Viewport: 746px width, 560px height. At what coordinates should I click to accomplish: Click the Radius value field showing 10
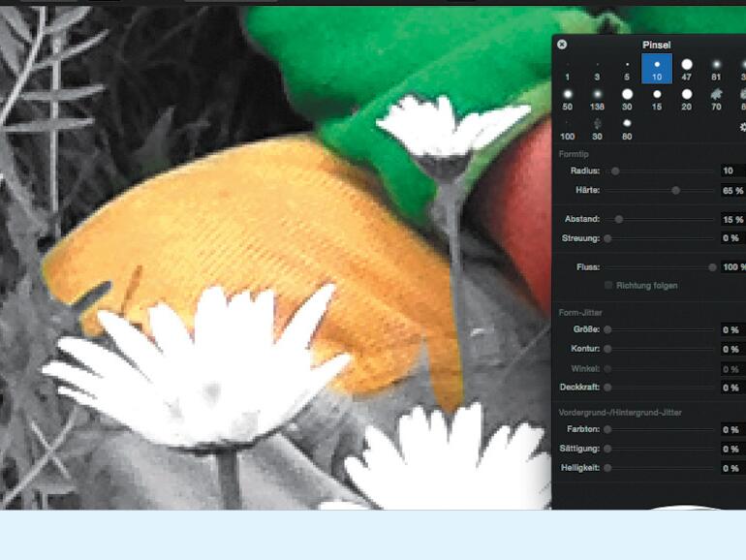click(732, 171)
